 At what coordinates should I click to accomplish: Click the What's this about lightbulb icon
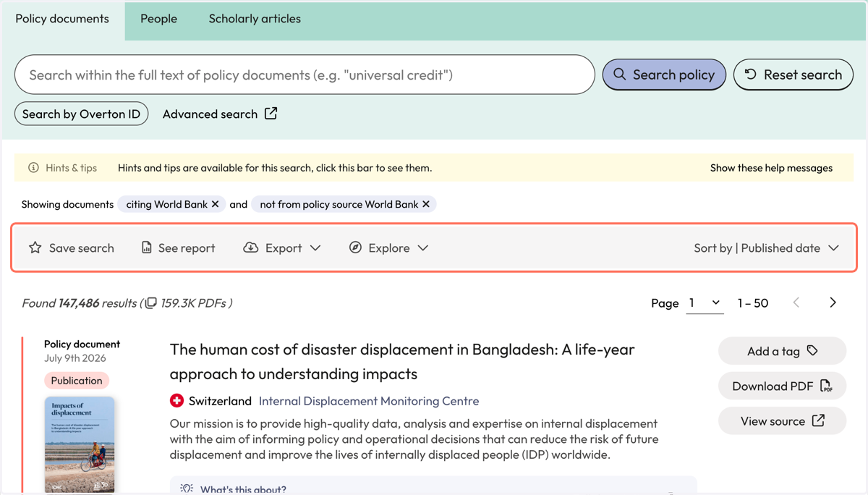(x=187, y=488)
